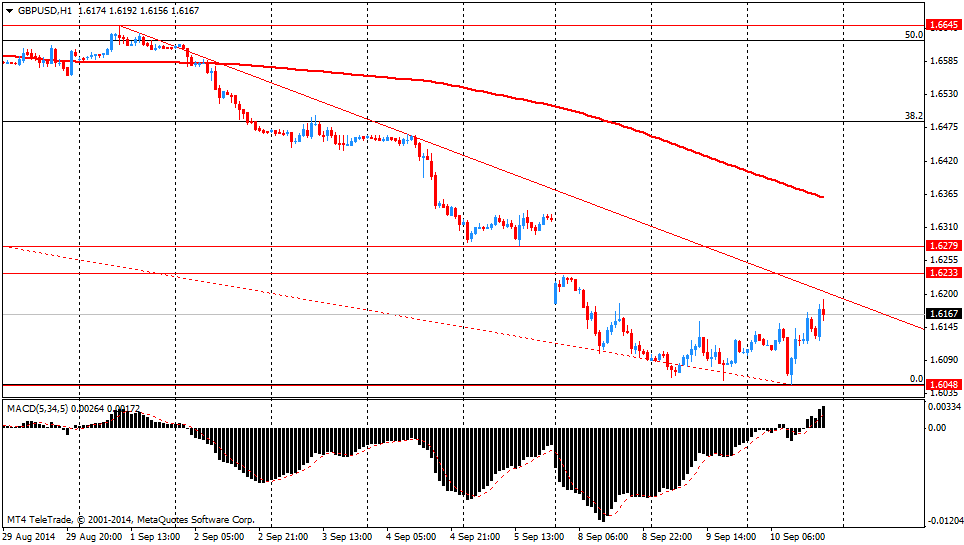The image size is (964, 545).
Task: Click the 0.0 Fibonacci level label
Action: coord(915,379)
